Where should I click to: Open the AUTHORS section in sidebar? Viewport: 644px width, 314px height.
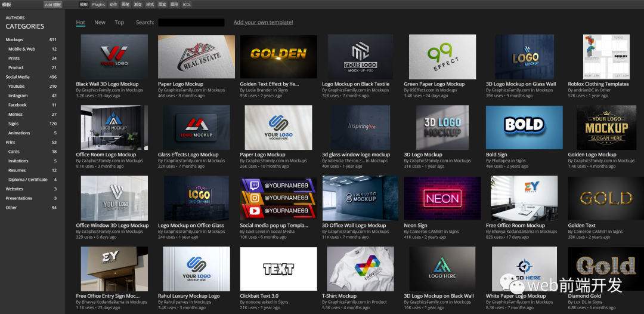point(15,18)
